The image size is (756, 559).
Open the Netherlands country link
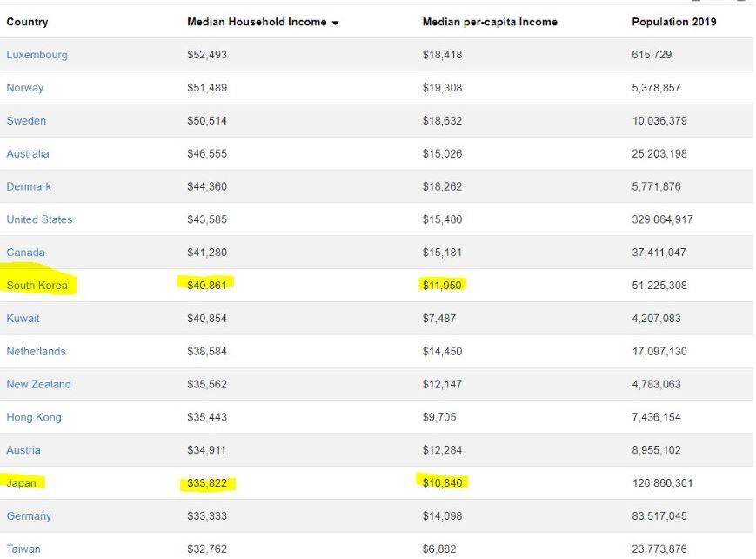point(36,352)
